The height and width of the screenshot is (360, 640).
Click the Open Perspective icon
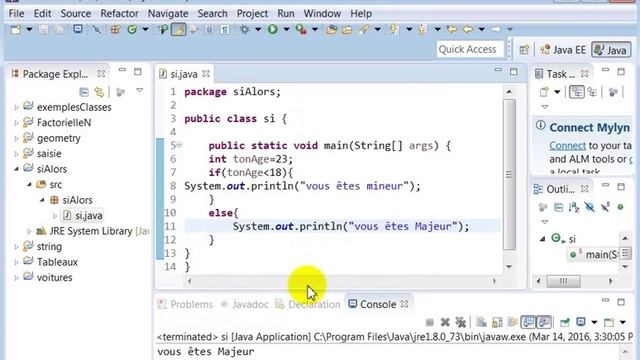tap(524, 50)
